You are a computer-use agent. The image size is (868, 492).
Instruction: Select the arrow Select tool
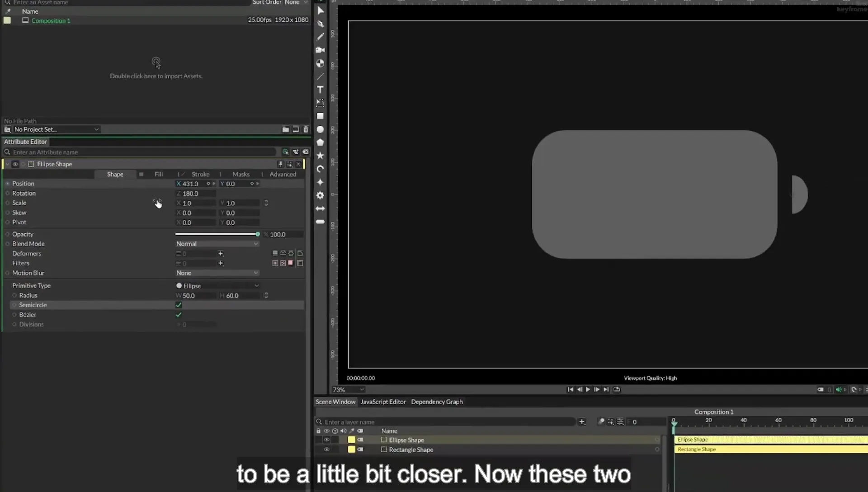(x=320, y=10)
